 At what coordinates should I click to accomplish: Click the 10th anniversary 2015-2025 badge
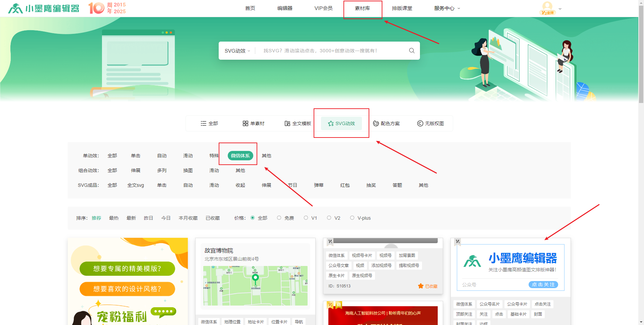click(107, 8)
